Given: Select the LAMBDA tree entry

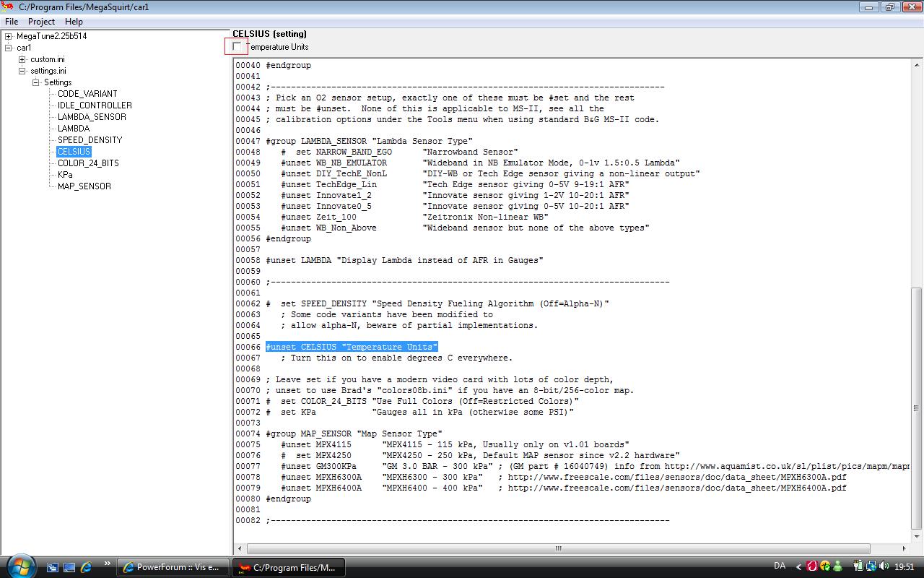Looking at the screenshot, I should coord(74,129).
